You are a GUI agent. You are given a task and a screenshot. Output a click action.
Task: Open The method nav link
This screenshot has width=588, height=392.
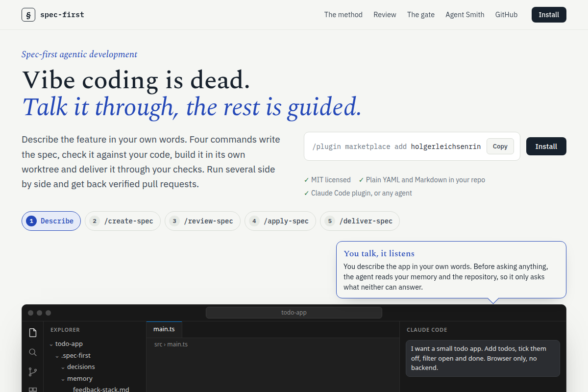(343, 15)
